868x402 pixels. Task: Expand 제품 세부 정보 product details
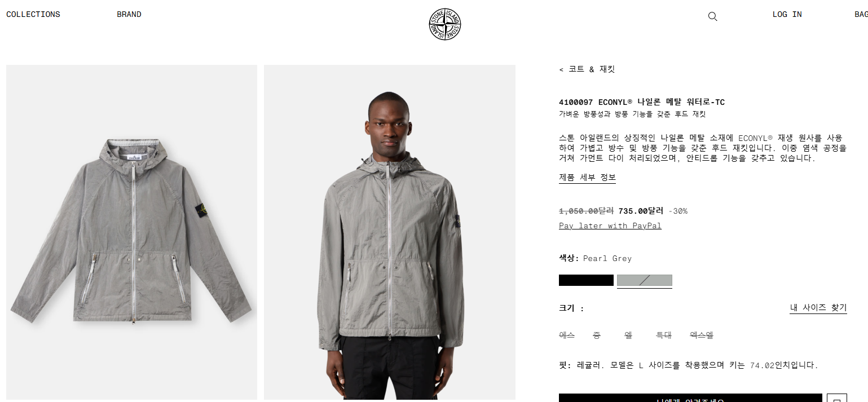[x=587, y=178]
